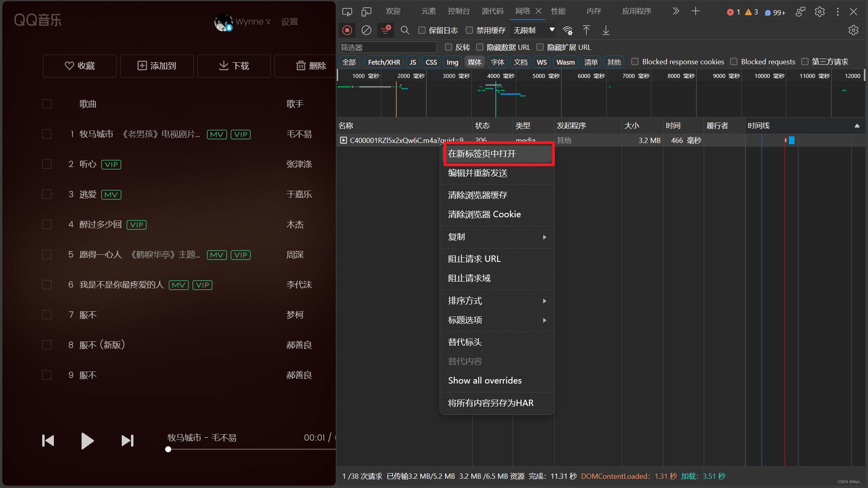
Task: Select the checkbox for song 听心
Action: [x=47, y=164]
